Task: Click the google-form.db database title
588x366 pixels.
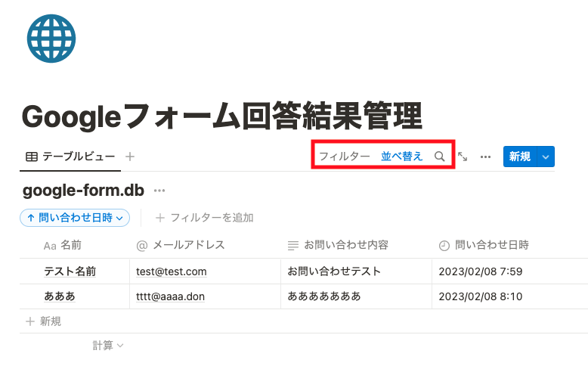Action: (x=83, y=191)
